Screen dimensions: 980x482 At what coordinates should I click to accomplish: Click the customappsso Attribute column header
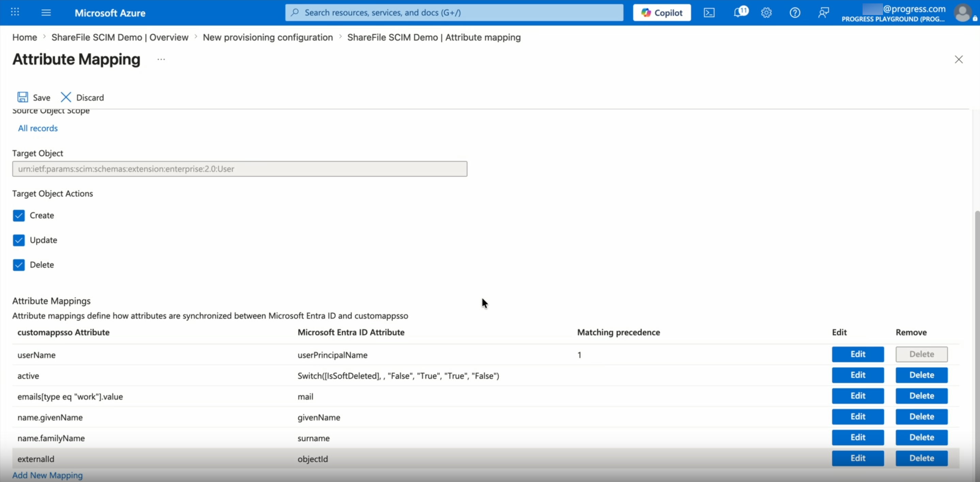pyautogui.click(x=64, y=332)
